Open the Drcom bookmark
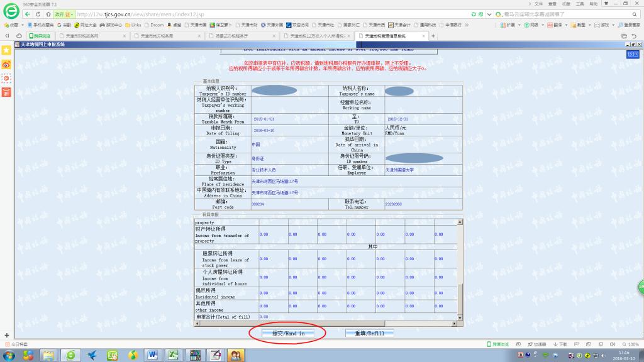 [155, 25]
